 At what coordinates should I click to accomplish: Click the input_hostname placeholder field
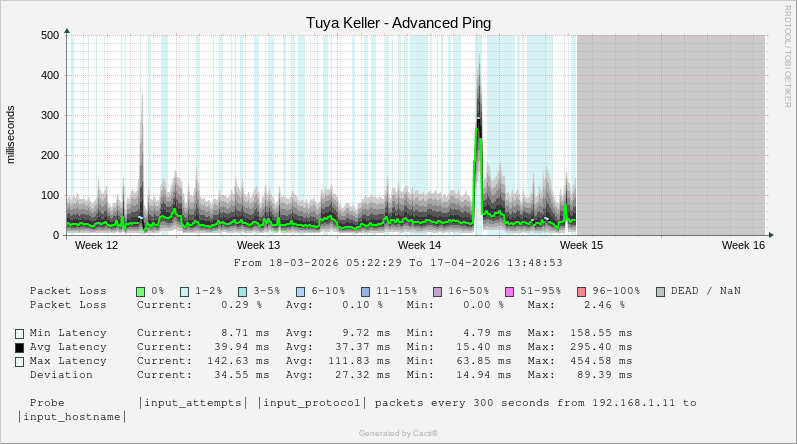point(68,416)
